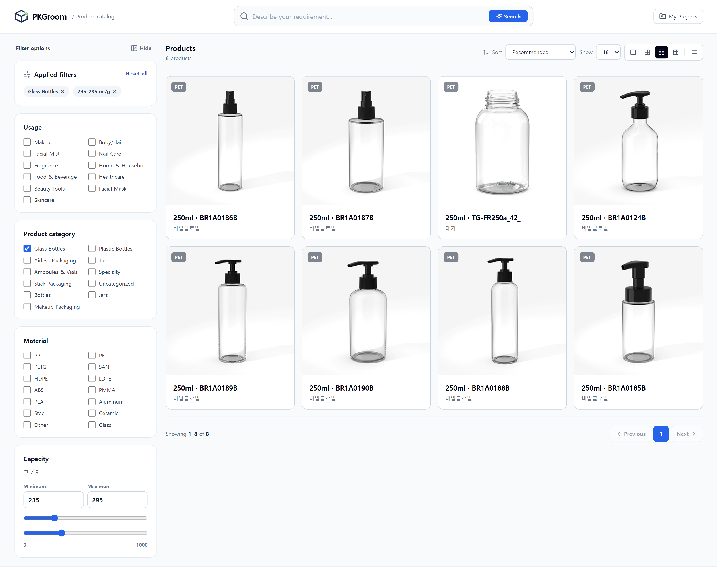This screenshot has width=717, height=588.
Task: Open the TG-FR250a_42_ jar thumbnail
Action: (x=502, y=141)
